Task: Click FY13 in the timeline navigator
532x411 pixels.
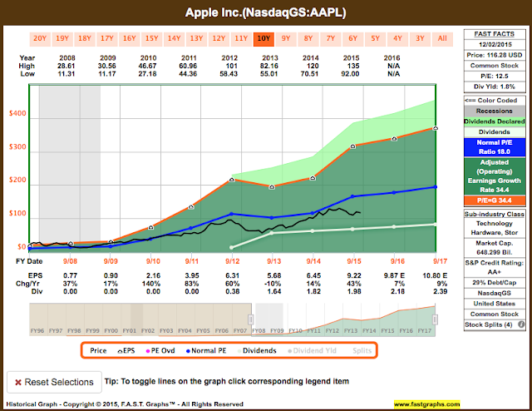Action: pos(351,330)
